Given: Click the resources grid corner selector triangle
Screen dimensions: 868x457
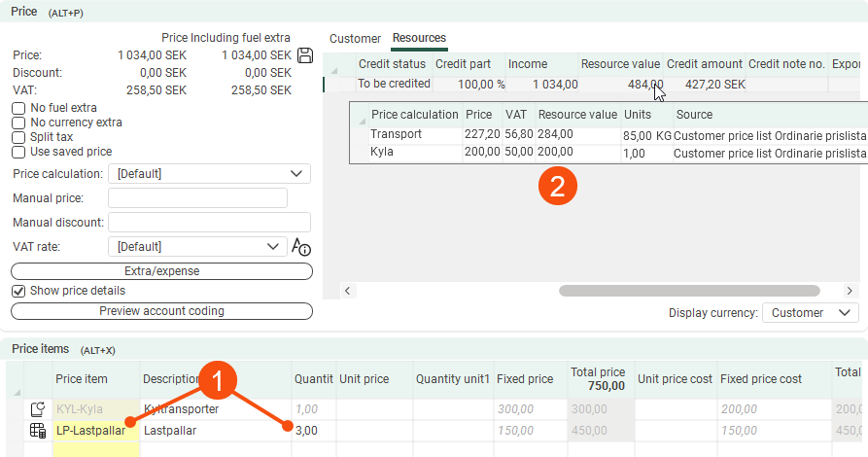Looking at the screenshot, I should click(x=336, y=70).
